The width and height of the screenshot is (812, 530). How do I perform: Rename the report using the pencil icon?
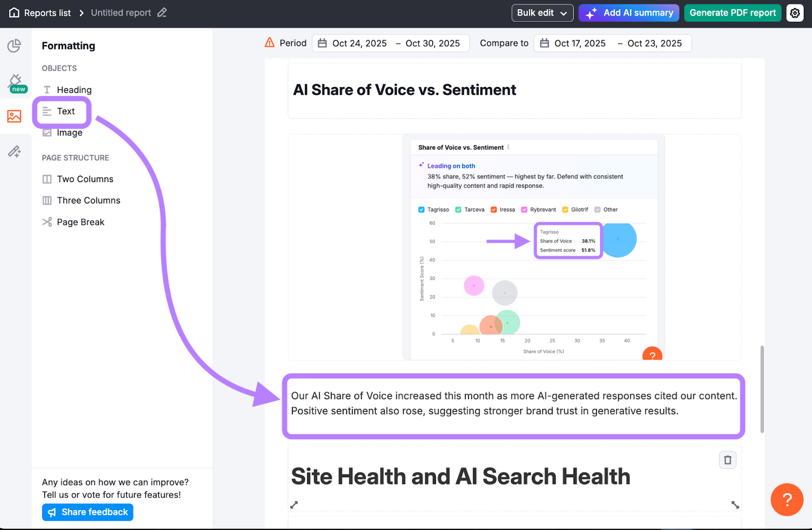click(x=162, y=12)
